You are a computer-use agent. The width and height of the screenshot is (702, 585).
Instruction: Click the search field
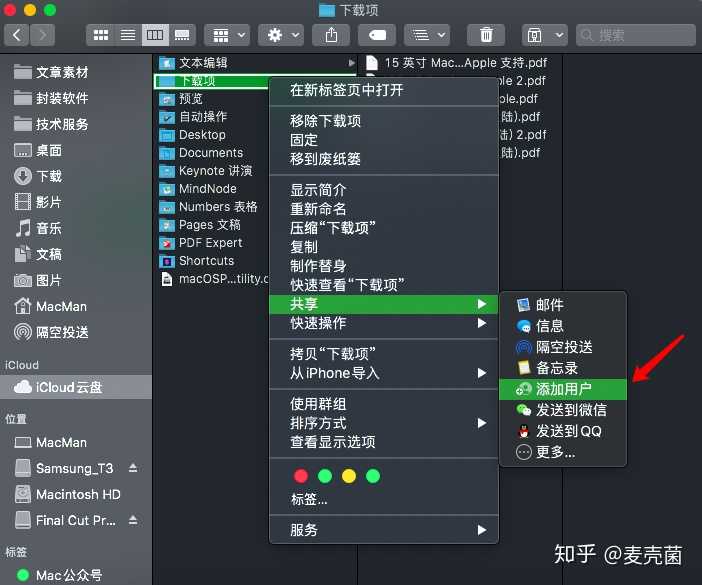[636, 35]
